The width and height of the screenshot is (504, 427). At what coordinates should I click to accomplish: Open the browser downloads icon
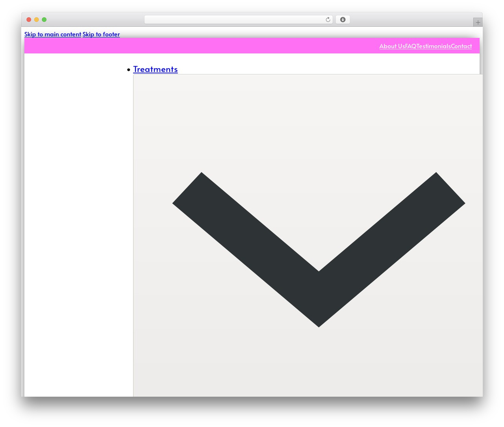(x=343, y=20)
